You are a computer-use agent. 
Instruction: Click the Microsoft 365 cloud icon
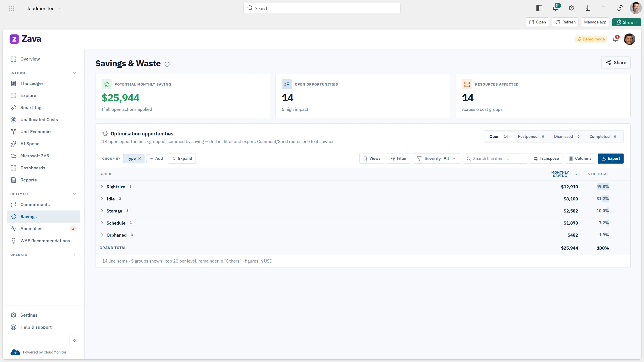13,156
